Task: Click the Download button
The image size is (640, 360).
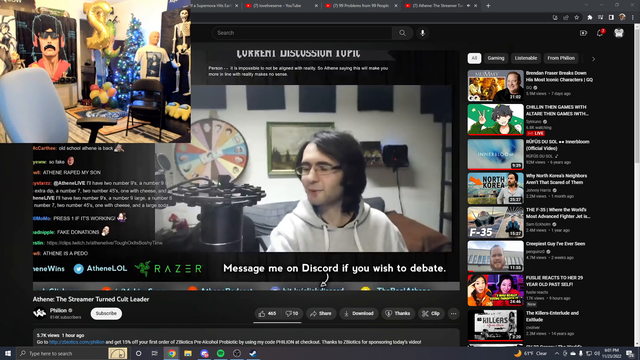Action: pos(359,313)
